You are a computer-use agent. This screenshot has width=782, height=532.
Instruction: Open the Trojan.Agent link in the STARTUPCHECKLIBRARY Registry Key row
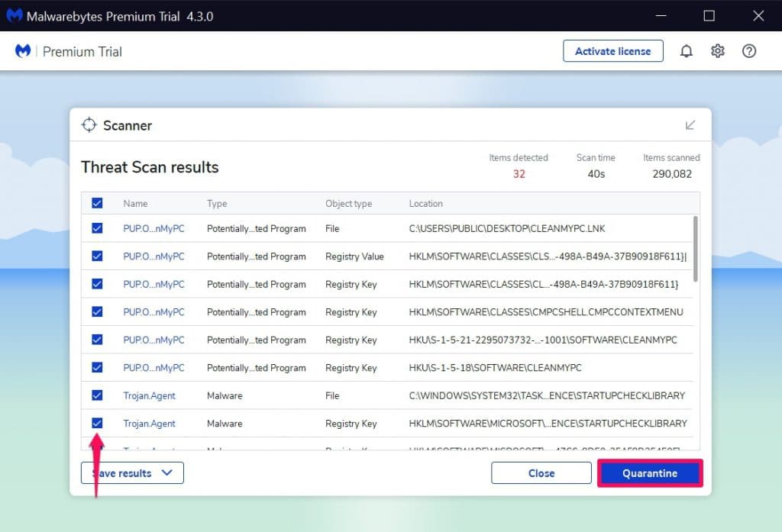coord(149,424)
